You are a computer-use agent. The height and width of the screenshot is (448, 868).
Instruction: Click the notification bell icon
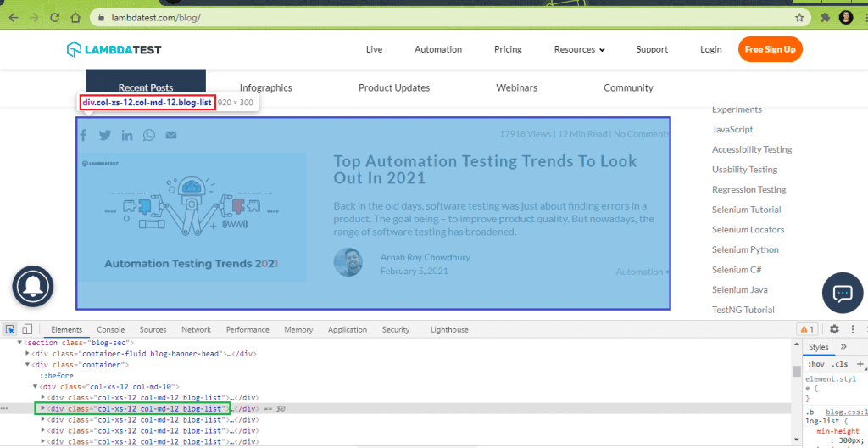pyautogui.click(x=32, y=287)
